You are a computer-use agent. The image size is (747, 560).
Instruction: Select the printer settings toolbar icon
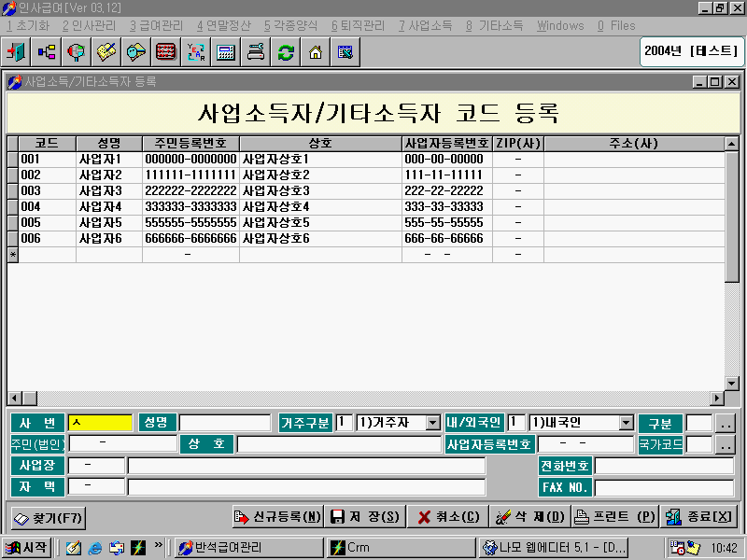pyautogui.click(x=254, y=53)
